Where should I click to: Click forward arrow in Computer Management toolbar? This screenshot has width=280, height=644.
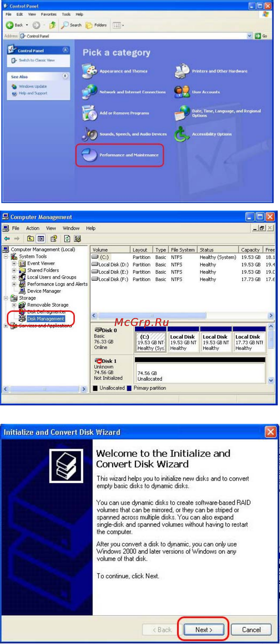tap(17, 239)
